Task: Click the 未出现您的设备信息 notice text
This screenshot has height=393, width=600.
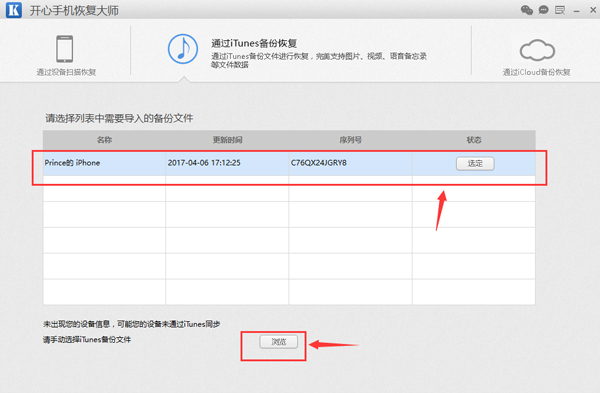Action: [132, 324]
